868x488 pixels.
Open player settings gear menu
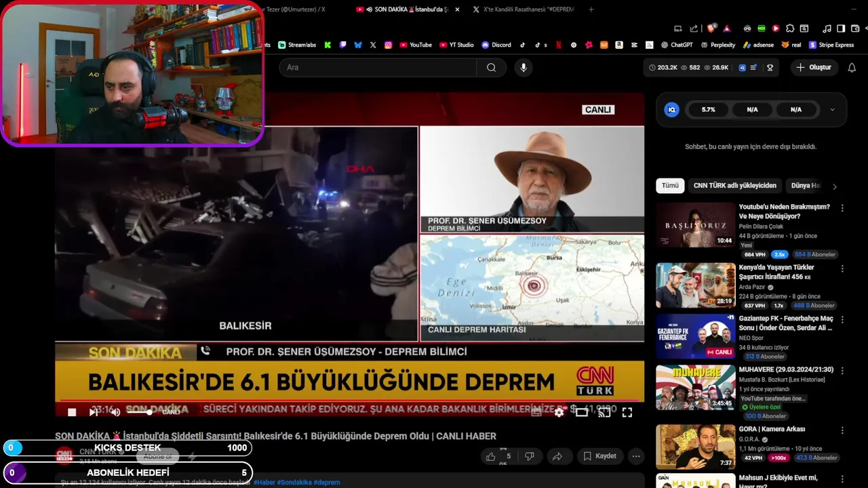point(559,412)
